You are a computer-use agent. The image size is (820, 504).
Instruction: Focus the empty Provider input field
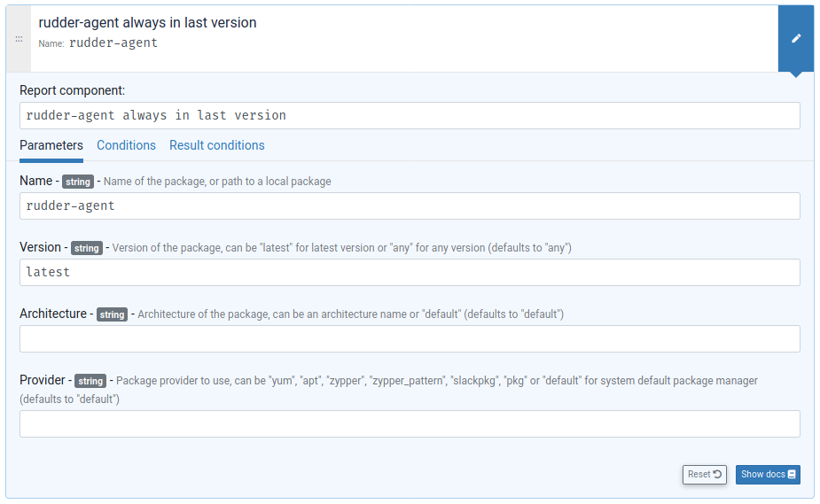pos(410,423)
